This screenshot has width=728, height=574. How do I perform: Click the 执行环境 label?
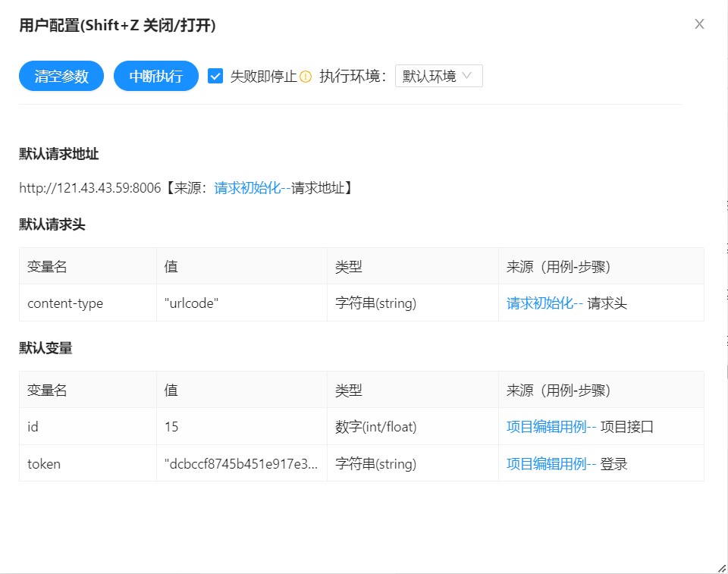(x=353, y=76)
